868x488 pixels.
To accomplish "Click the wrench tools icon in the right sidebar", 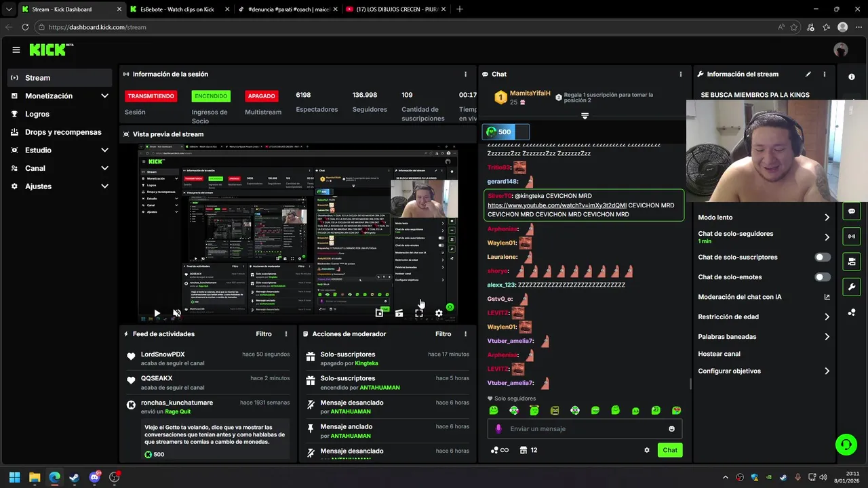I will [852, 287].
